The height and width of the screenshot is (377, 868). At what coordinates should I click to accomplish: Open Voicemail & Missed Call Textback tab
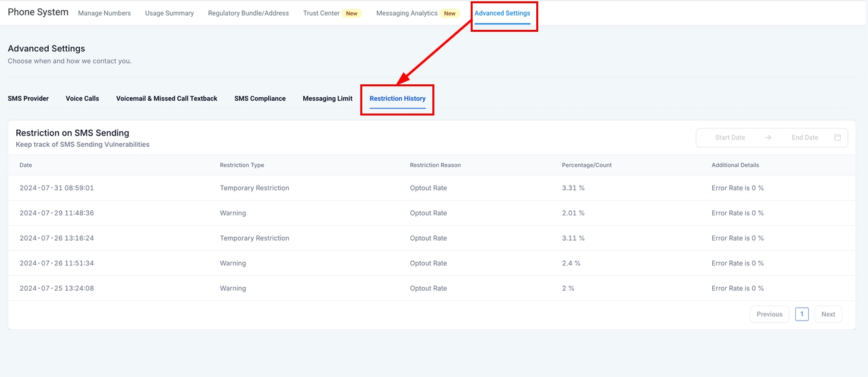(x=167, y=99)
